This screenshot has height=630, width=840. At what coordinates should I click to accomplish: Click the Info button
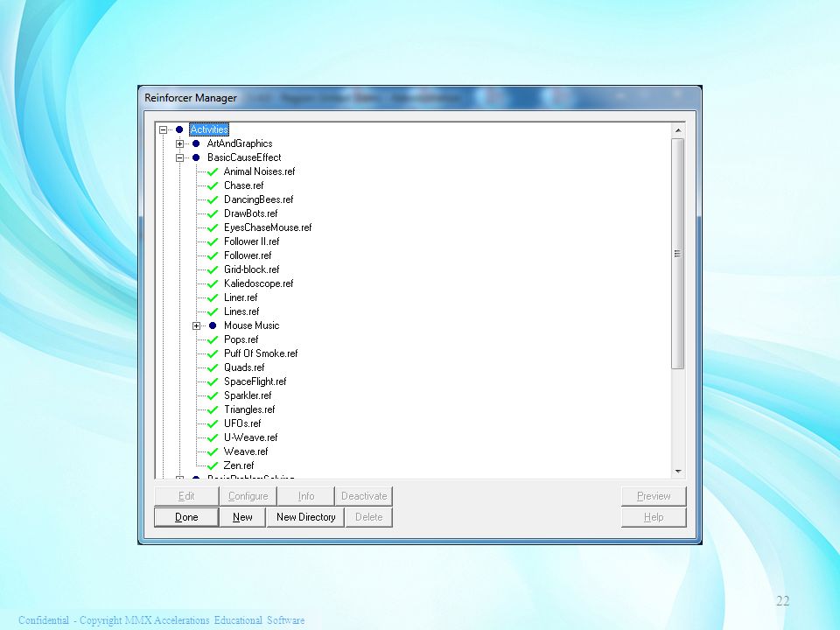[306, 496]
